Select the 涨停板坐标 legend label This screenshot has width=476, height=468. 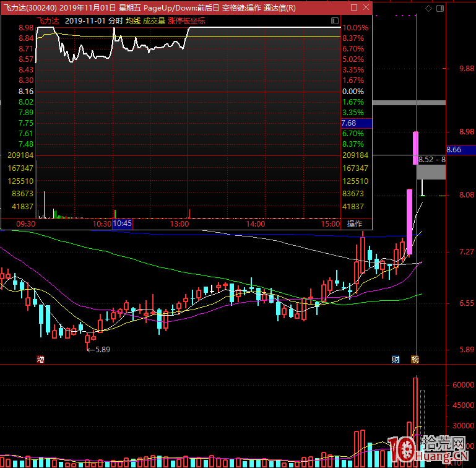(x=187, y=20)
